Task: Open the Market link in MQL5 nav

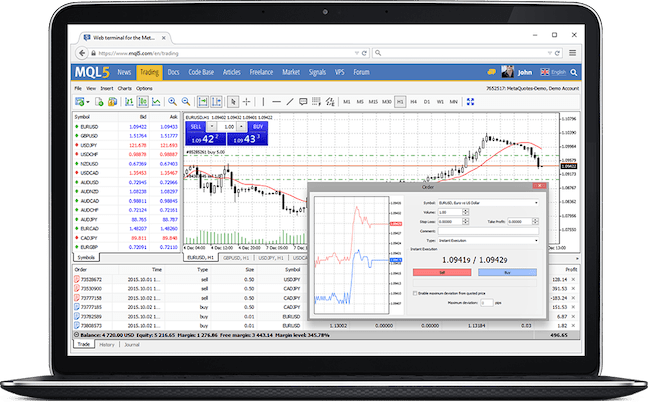Action: click(291, 72)
